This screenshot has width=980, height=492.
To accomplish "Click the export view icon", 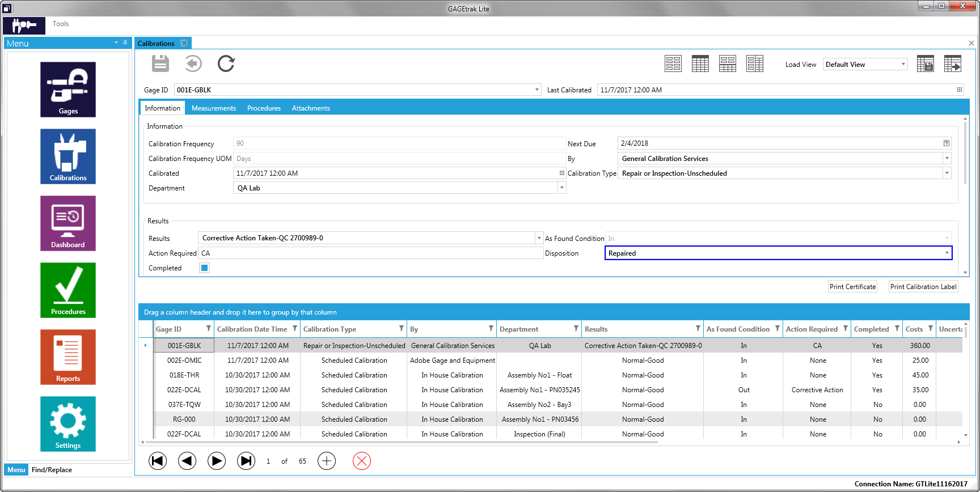I will tap(953, 63).
